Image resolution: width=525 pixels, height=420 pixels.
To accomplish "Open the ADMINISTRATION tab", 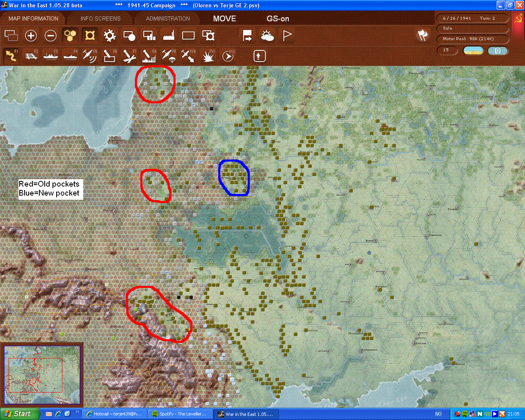I will pos(168,18).
